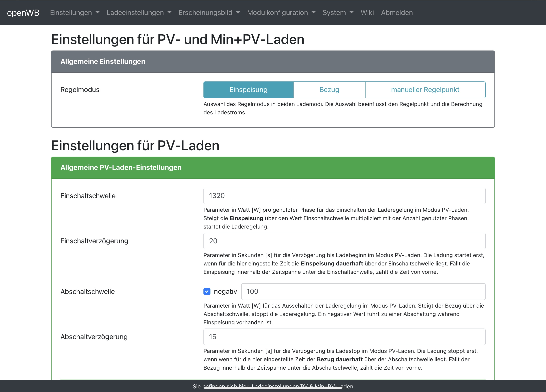546x392 pixels.
Task: Switch Regelmodus to Bezug
Action: [329, 90]
